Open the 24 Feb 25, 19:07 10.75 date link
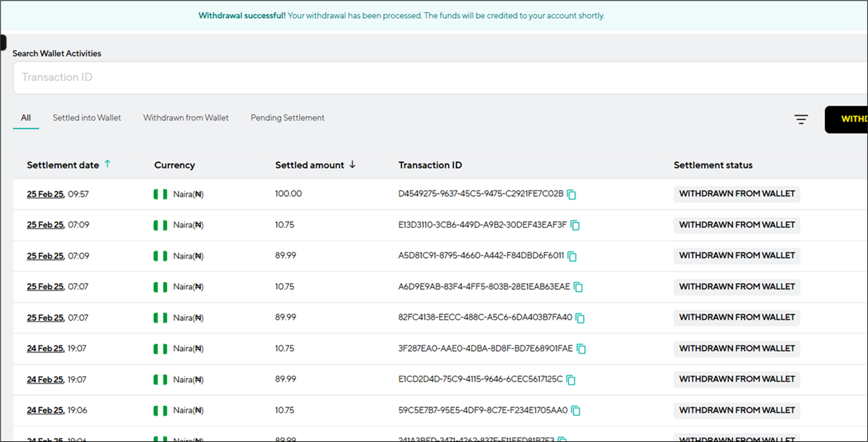This screenshot has width=868, height=442. click(45, 348)
